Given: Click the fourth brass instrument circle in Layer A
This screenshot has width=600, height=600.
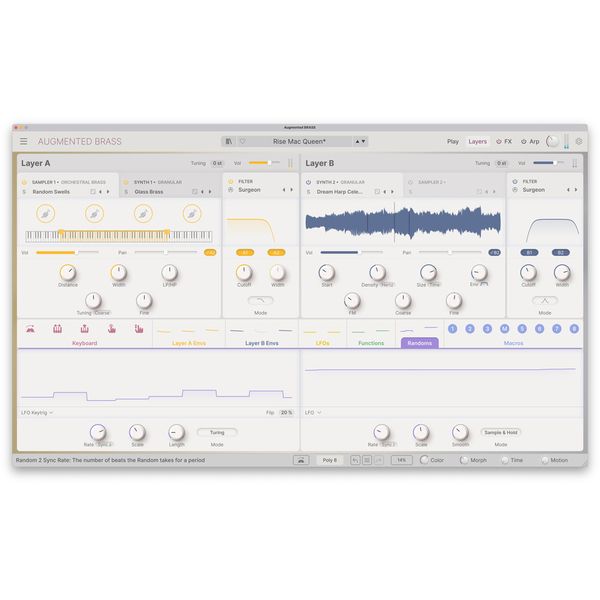Looking at the screenshot, I should [192, 214].
